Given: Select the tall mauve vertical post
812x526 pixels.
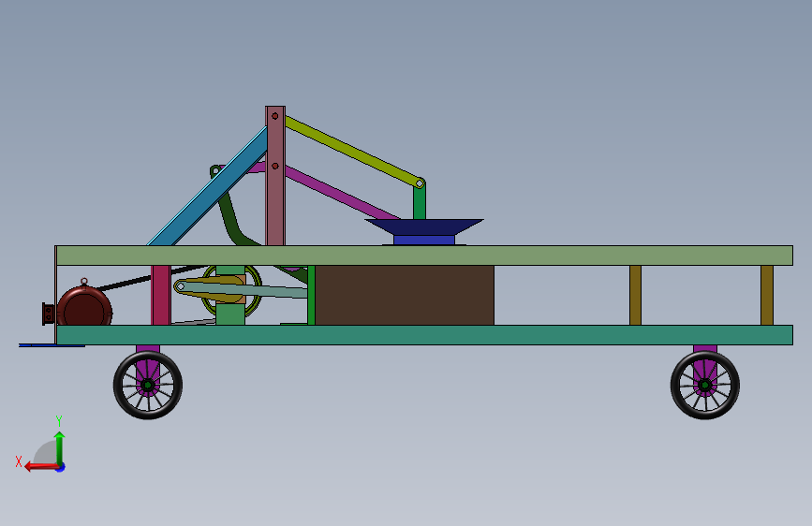Looking at the screenshot, I should coord(275,176).
